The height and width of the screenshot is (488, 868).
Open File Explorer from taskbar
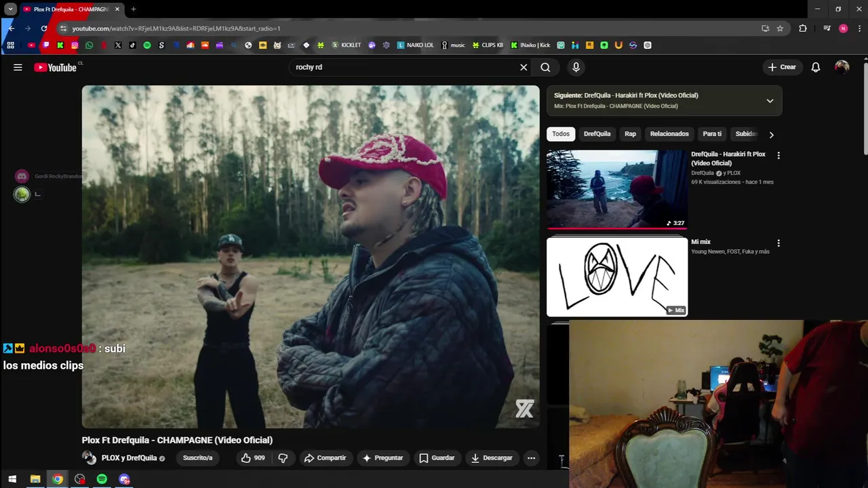[x=35, y=479]
